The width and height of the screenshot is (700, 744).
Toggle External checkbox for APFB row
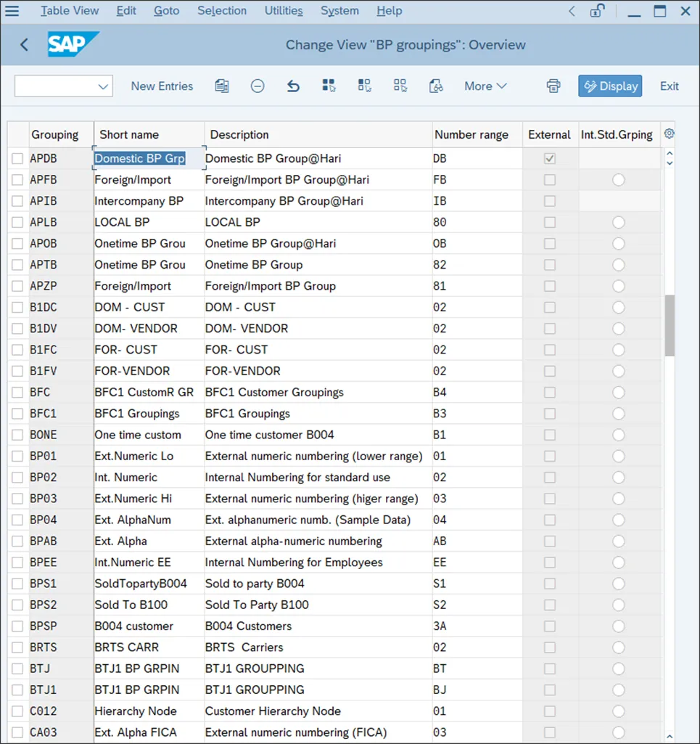(550, 180)
